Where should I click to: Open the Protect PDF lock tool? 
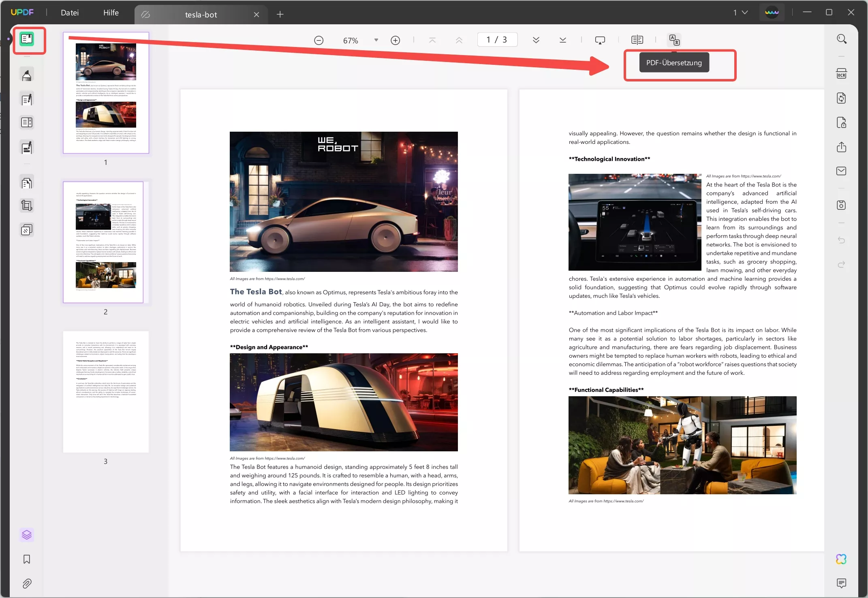pyautogui.click(x=842, y=123)
